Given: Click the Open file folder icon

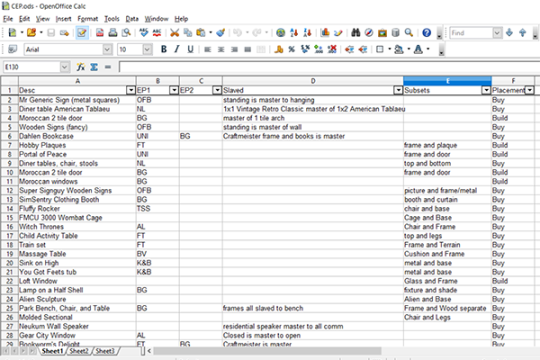Looking at the screenshot, I should [x=31, y=33].
